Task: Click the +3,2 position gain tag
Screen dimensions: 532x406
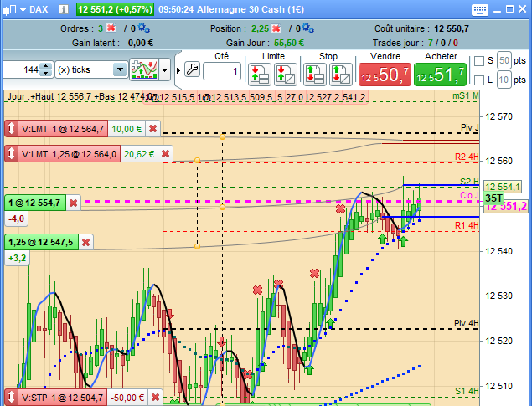Action: click(x=18, y=258)
